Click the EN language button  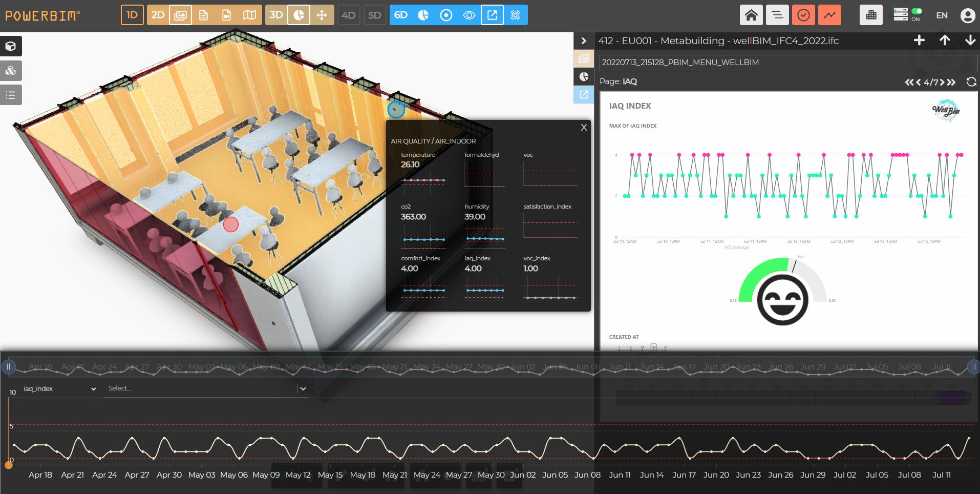[941, 15]
